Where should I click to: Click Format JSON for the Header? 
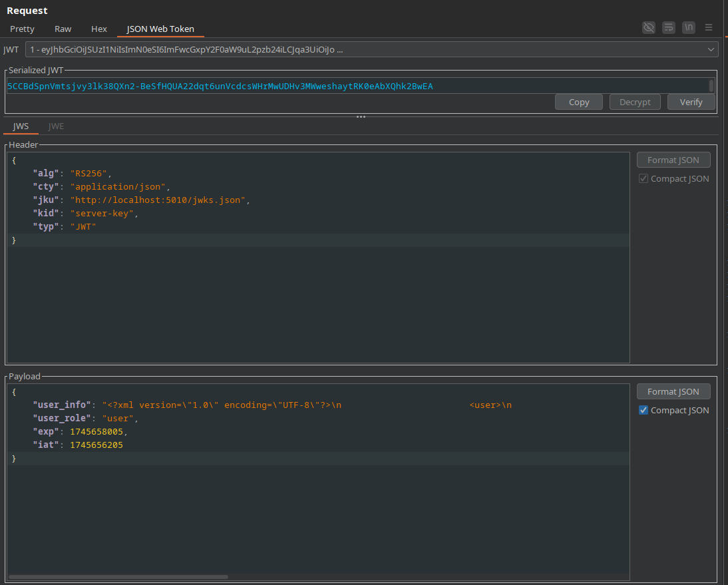tap(673, 160)
